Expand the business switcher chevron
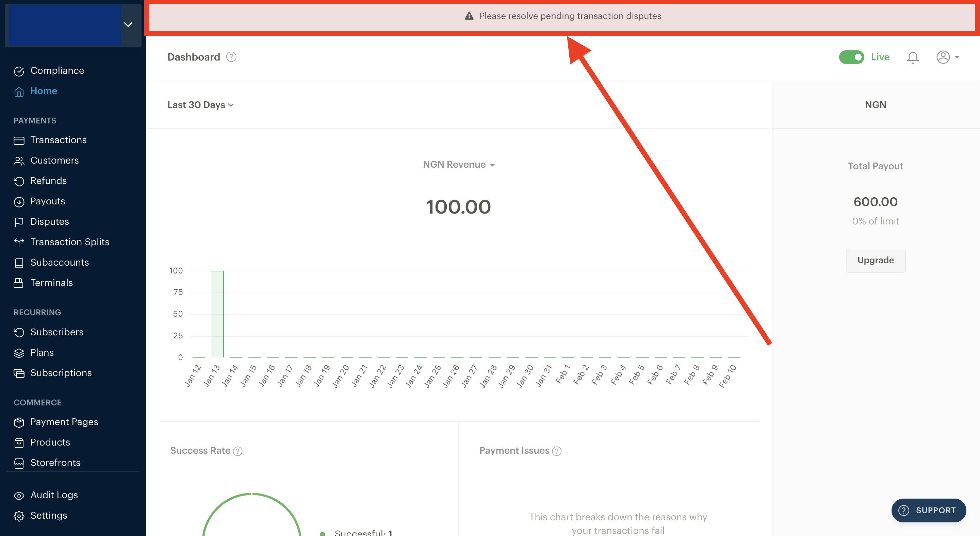Viewport: 980px width, 536px height. pos(128,25)
